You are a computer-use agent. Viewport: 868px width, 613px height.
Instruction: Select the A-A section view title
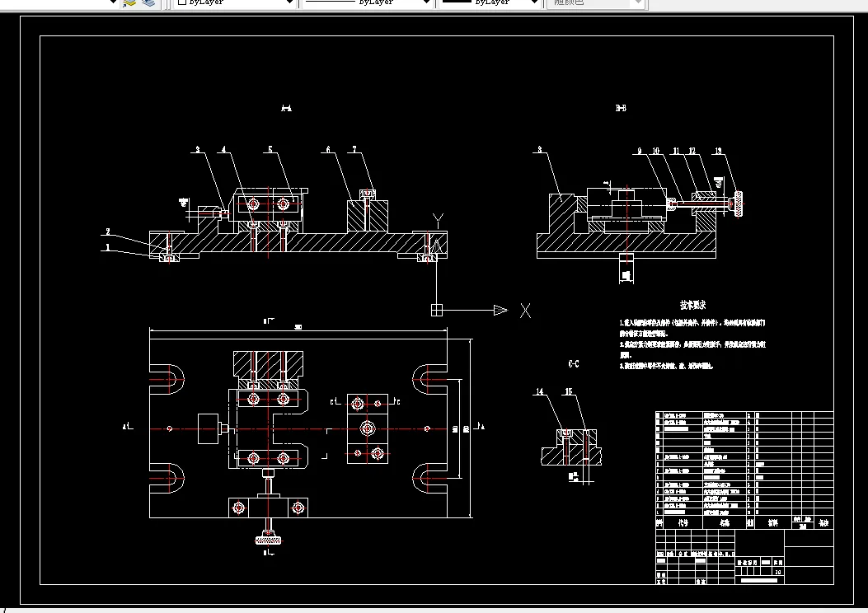pos(286,109)
